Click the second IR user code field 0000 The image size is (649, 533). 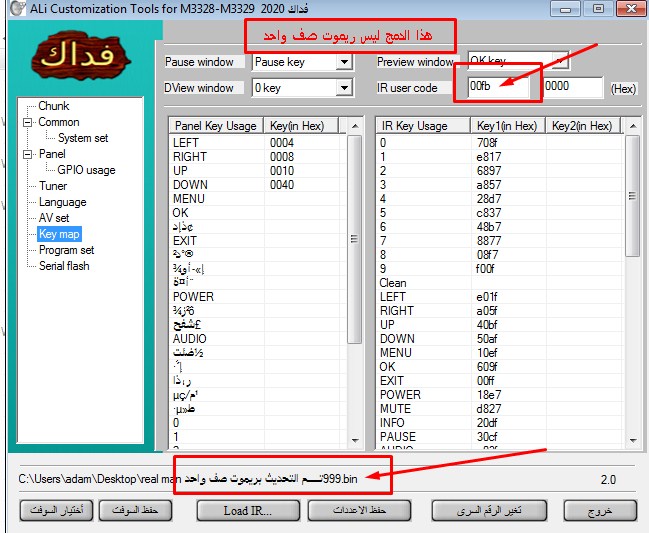[573, 86]
